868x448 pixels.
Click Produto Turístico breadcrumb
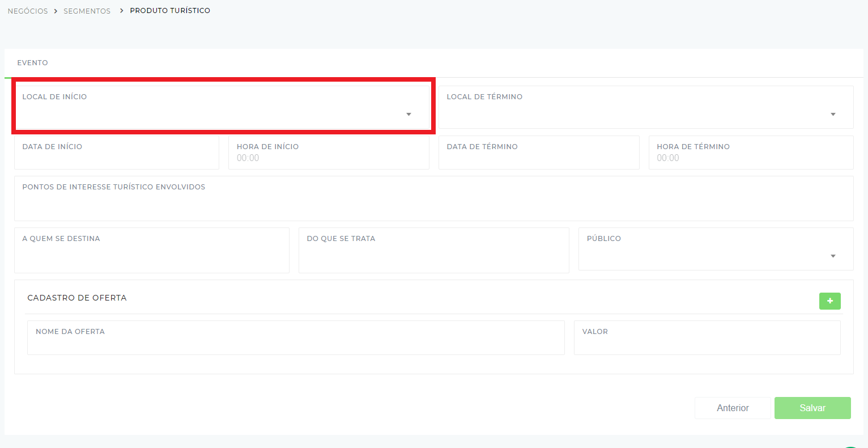(x=170, y=11)
